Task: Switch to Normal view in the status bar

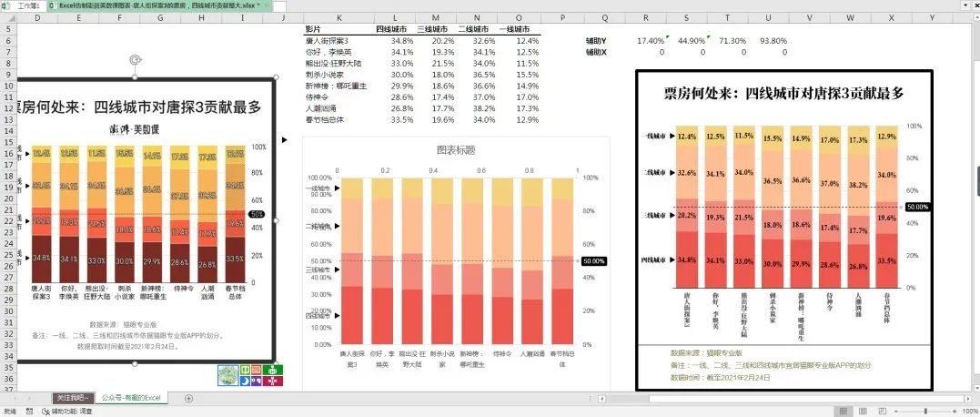Action: click(x=844, y=411)
